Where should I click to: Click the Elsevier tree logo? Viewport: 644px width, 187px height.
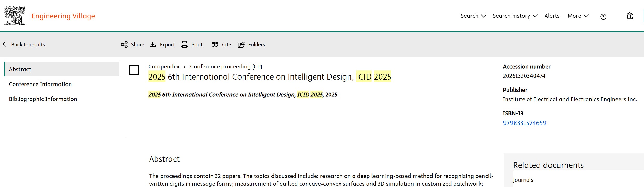pos(15,16)
